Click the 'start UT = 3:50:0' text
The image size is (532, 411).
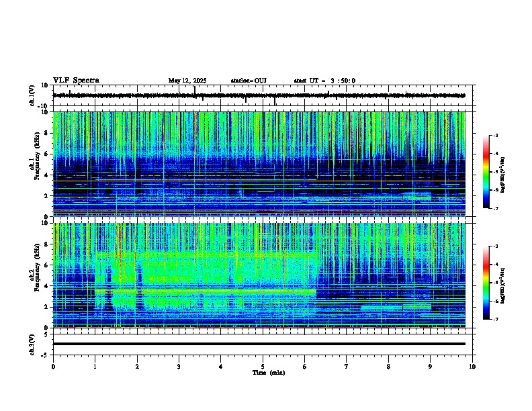324,81
